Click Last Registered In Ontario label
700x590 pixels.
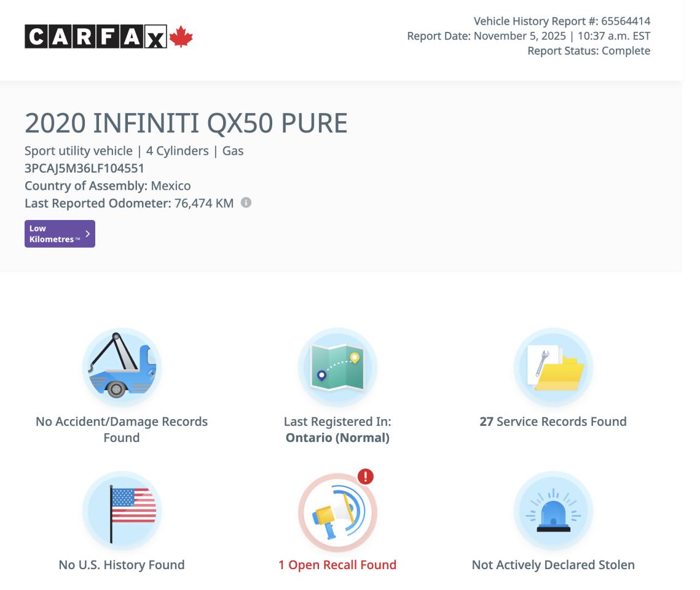point(337,430)
